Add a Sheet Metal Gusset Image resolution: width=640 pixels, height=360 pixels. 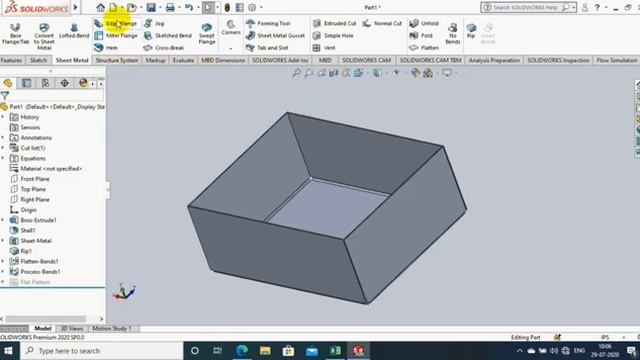coord(275,36)
